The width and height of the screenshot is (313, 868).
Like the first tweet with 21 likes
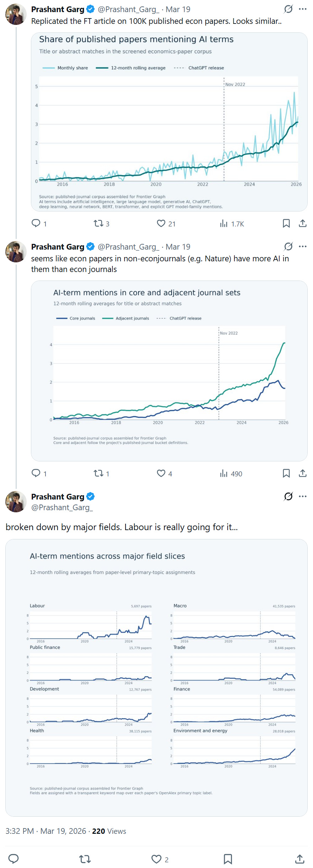(161, 223)
